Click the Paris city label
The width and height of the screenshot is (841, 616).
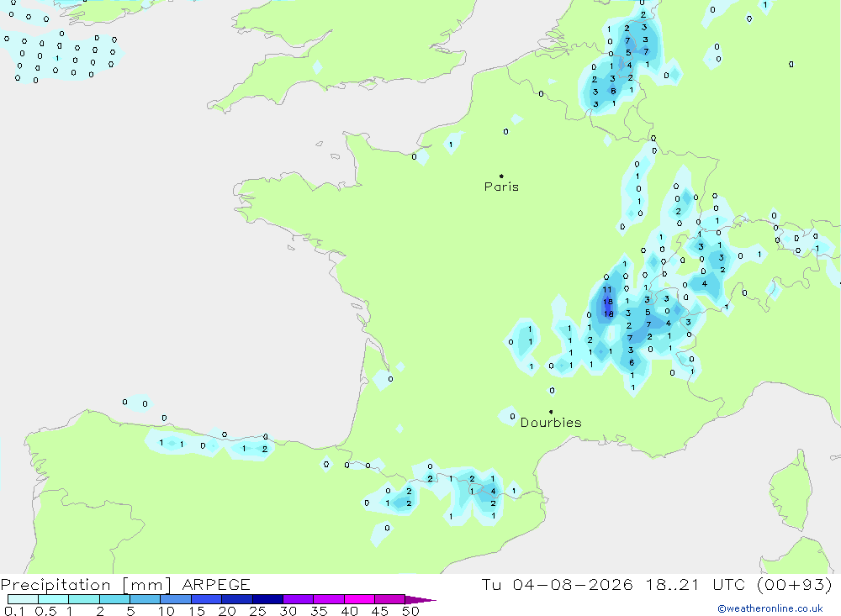501,187
